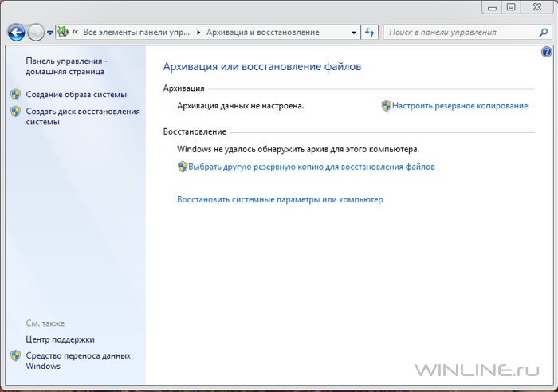The height and width of the screenshot is (392, 558).
Task: Select text 'Архивация данных не настроена.'
Action: 241,106
